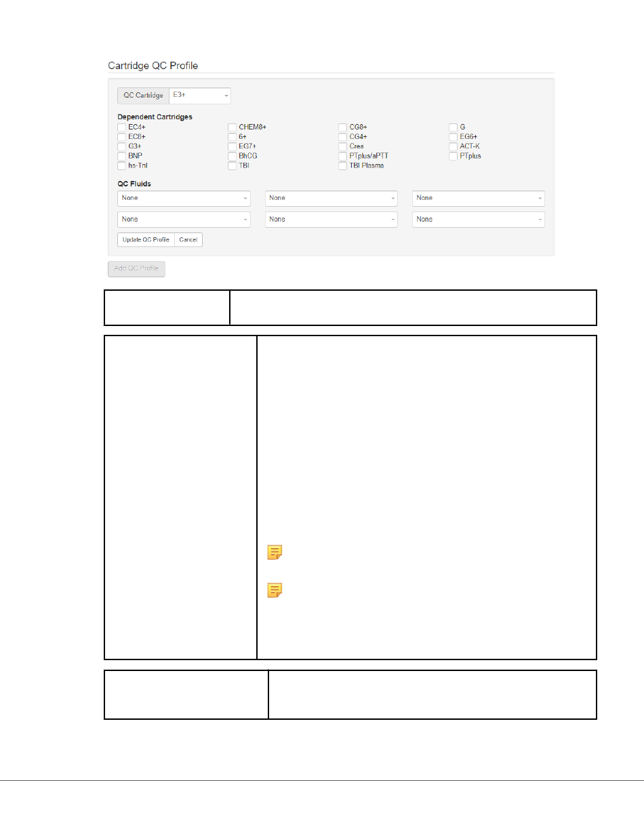Click the Cancel button

point(188,240)
